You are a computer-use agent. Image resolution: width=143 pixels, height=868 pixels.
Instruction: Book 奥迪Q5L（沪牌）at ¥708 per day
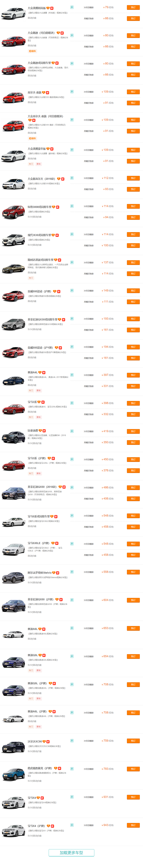click(x=133, y=685)
